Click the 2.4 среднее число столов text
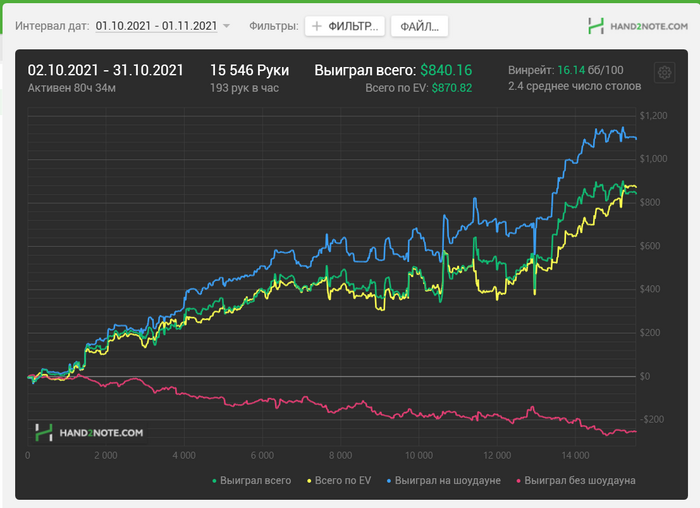700x508 pixels. pos(575,86)
